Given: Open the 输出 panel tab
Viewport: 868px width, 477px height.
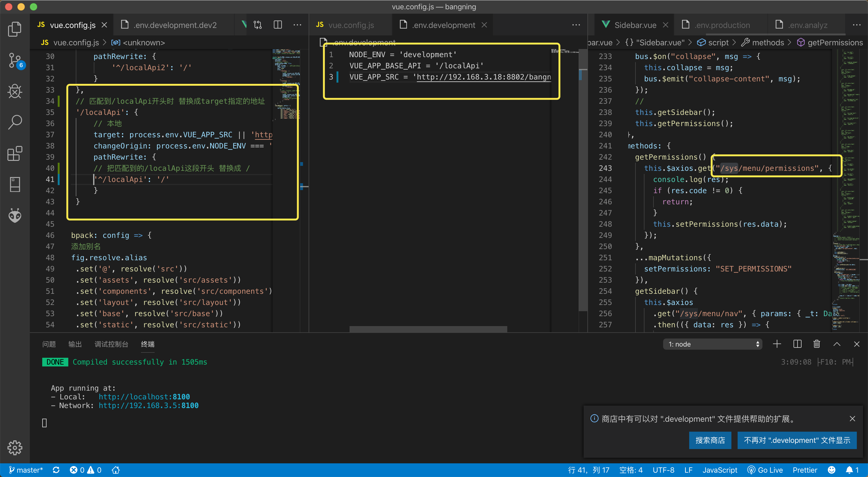Looking at the screenshot, I should coord(75,344).
